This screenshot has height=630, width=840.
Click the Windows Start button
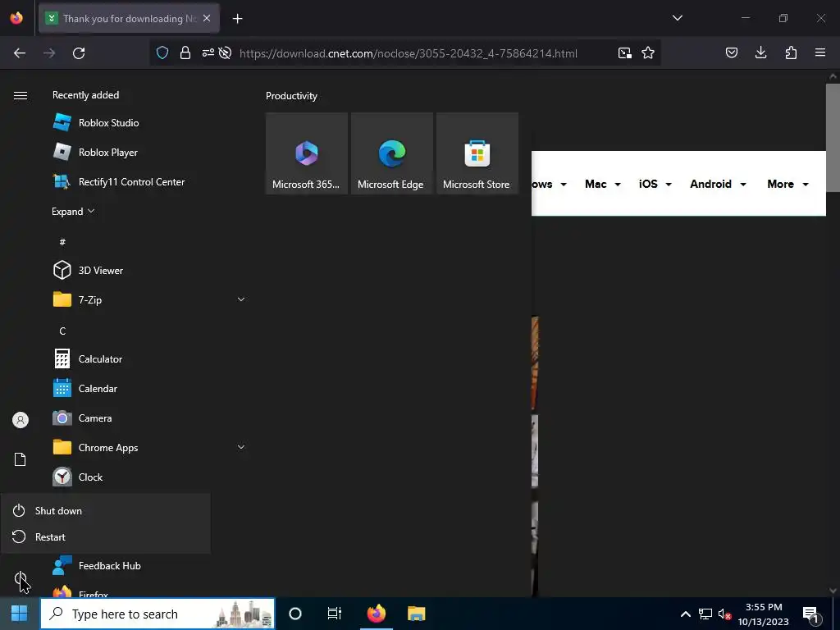pyautogui.click(x=20, y=614)
